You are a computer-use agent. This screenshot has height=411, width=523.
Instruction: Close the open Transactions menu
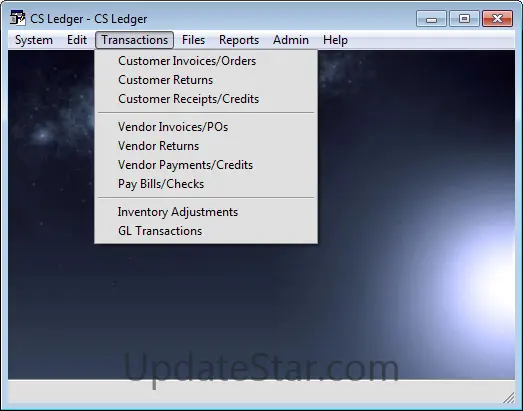tap(134, 40)
